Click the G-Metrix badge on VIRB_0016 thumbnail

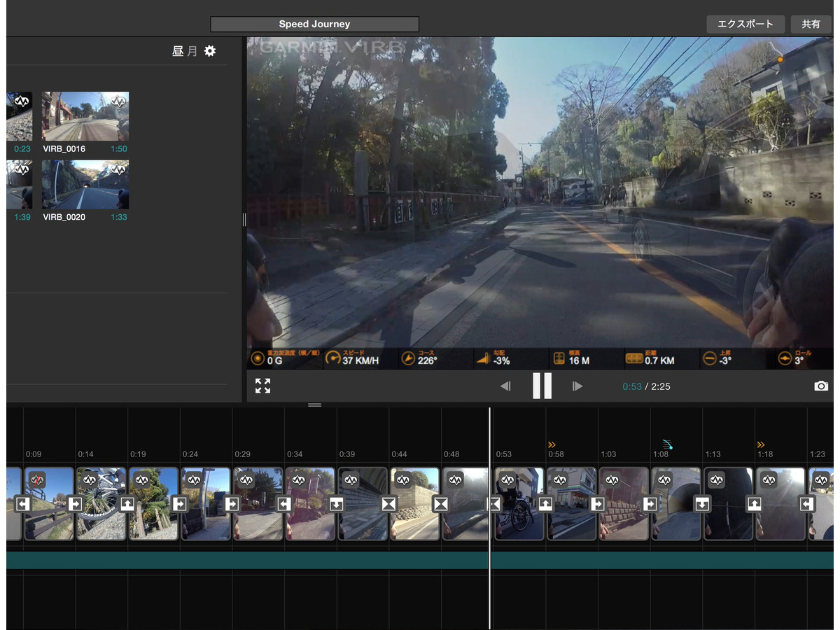pyautogui.click(x=118, y=101)
